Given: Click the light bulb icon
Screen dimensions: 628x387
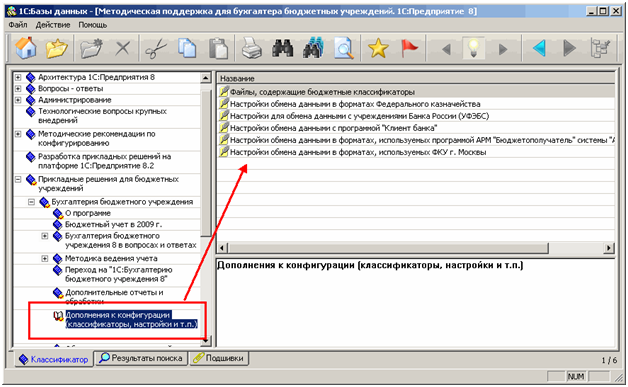Looking at the screenshot, I should (x=474, y=48).
